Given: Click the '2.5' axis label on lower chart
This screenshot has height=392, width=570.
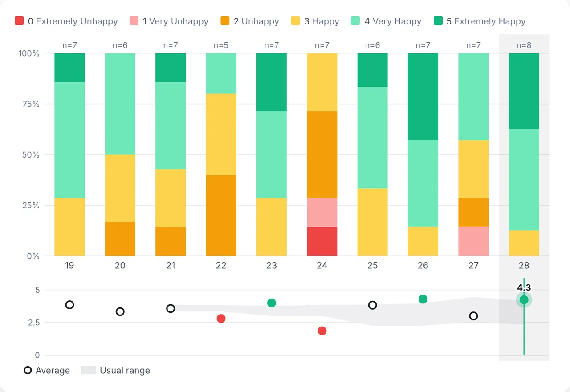Looking at the screenshot, I should pyautogui.click(x=34, y=323).
